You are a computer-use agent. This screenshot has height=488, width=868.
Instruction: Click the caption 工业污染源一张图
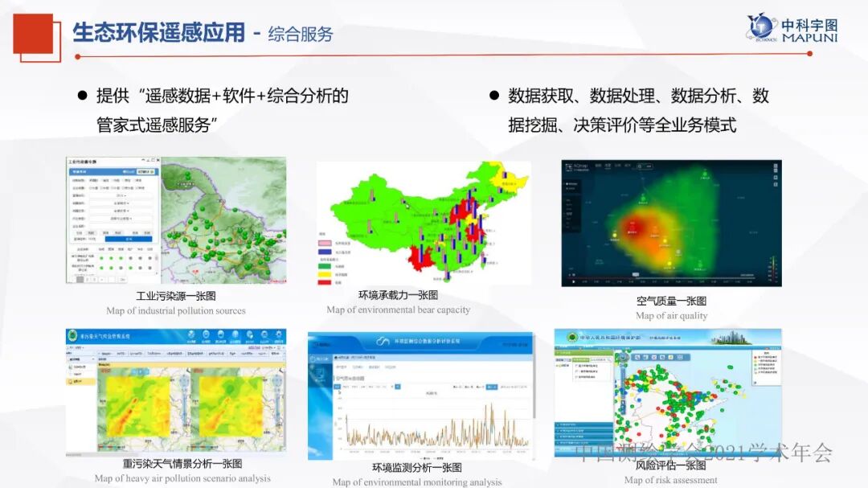pyautogui.click(x=176, y=297)
